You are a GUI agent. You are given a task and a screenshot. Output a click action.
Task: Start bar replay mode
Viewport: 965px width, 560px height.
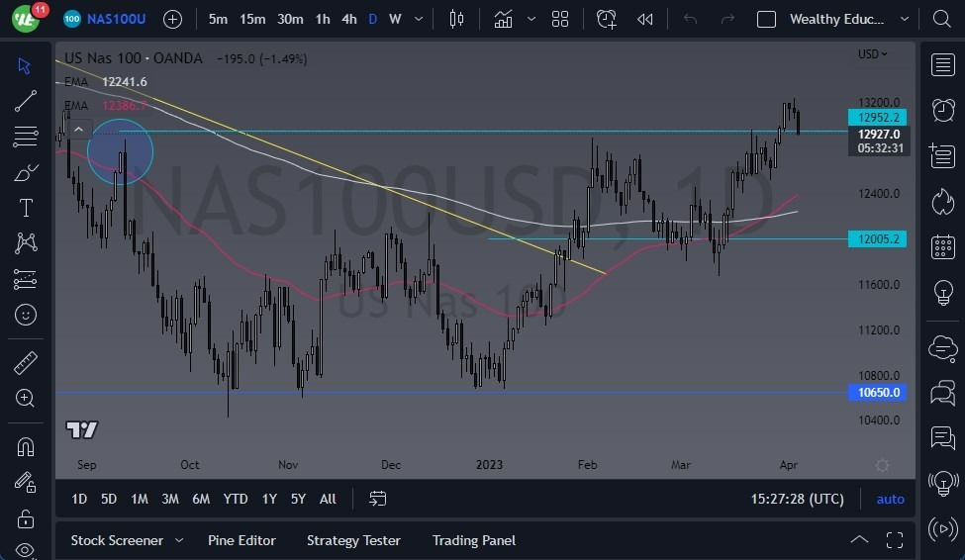[645, 19]
